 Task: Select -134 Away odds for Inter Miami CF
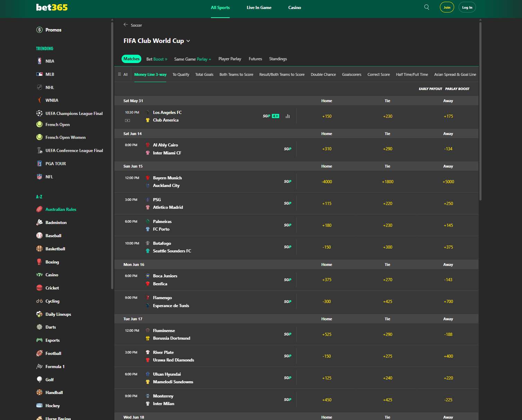tap(448, 149)
